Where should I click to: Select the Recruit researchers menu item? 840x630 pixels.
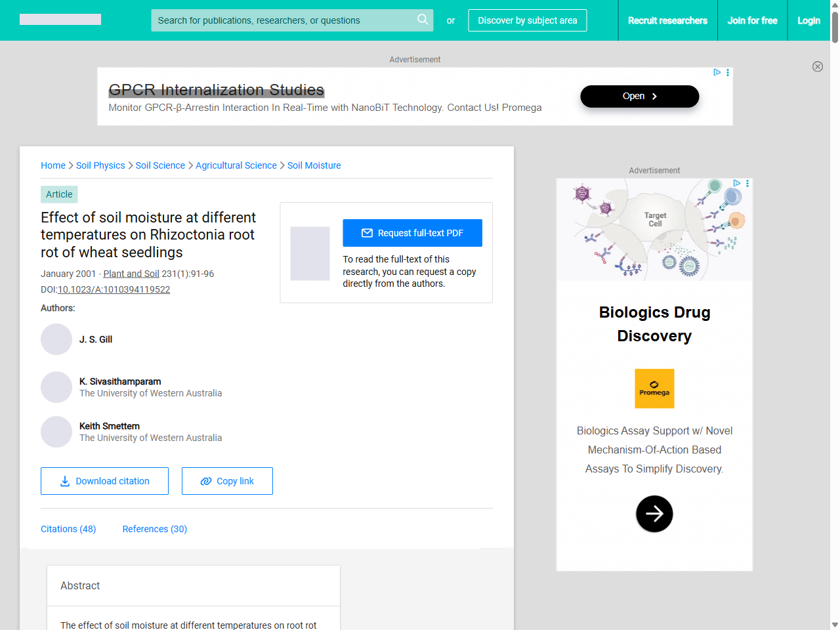[667, 20]
